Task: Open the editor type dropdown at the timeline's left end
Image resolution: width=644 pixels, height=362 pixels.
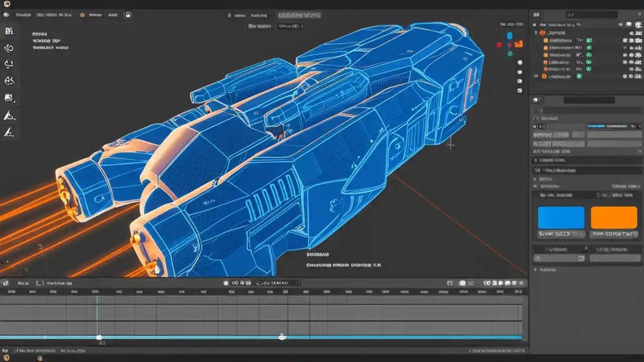Action: click(x=5, y=283)
